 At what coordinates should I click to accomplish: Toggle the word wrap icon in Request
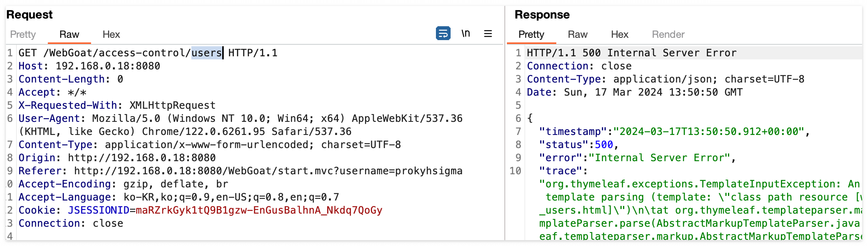443,34
